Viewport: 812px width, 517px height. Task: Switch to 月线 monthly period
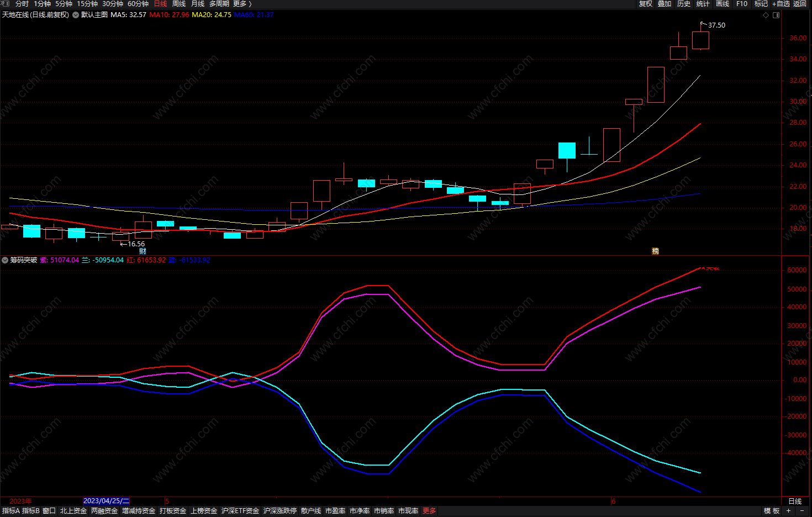198,4
